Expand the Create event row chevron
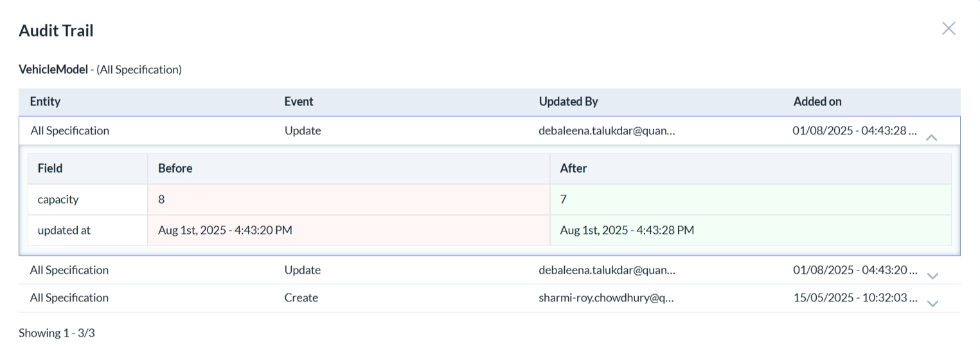The width and height of the screenshot is (980, 354). (x=932, y=303)
